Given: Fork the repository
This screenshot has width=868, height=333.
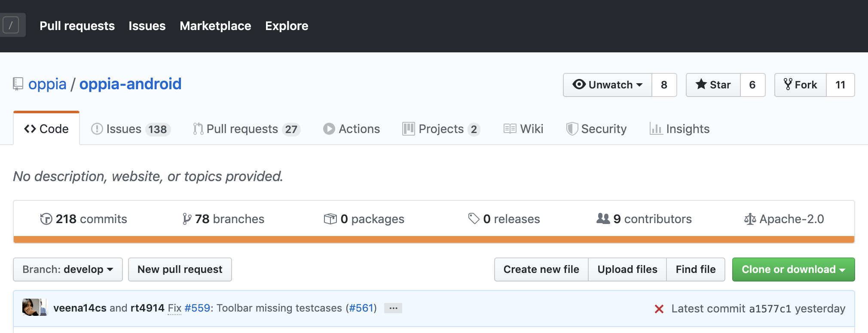Looking at the screenshot, I should (801, 85).
